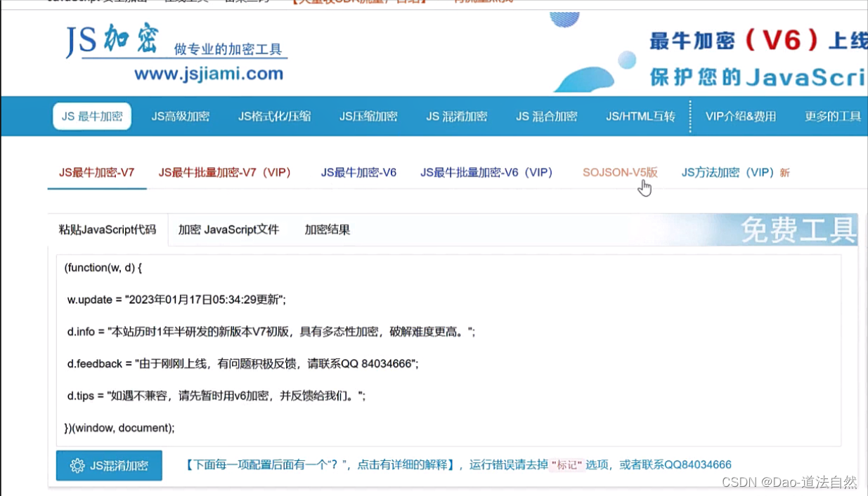
Task: Open the JS压缩加密 tool
Action: [x=368, y=116]
